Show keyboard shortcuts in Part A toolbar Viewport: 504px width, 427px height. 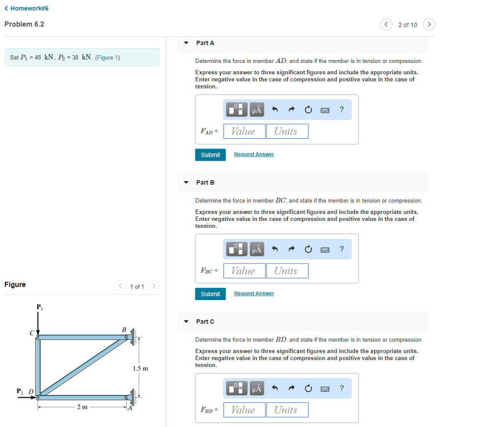[325, 110]
